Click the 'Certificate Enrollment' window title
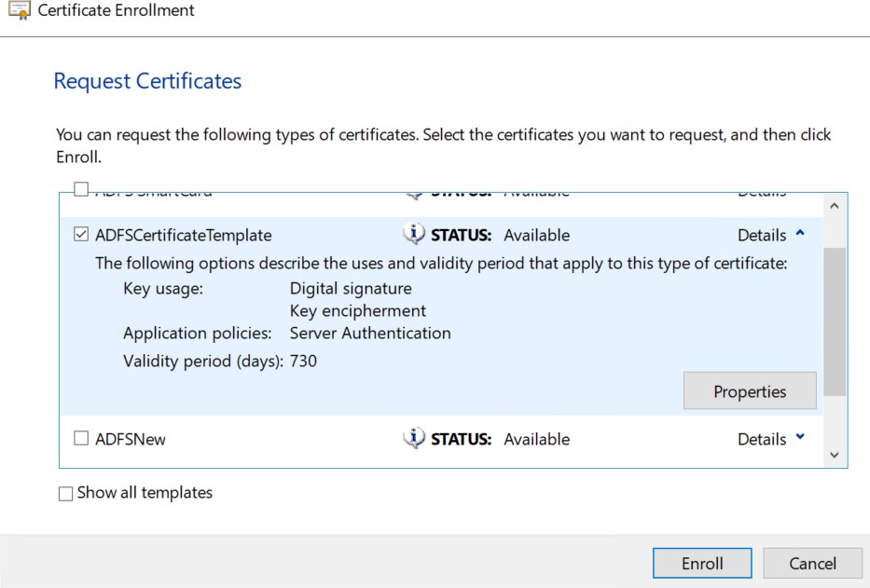The image size is (870, 588). 116,10
